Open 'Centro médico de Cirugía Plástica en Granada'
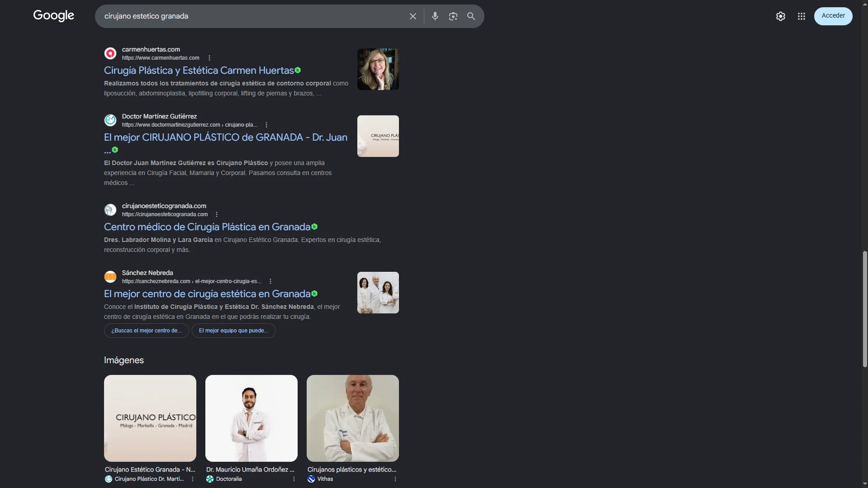 [207, 227]
